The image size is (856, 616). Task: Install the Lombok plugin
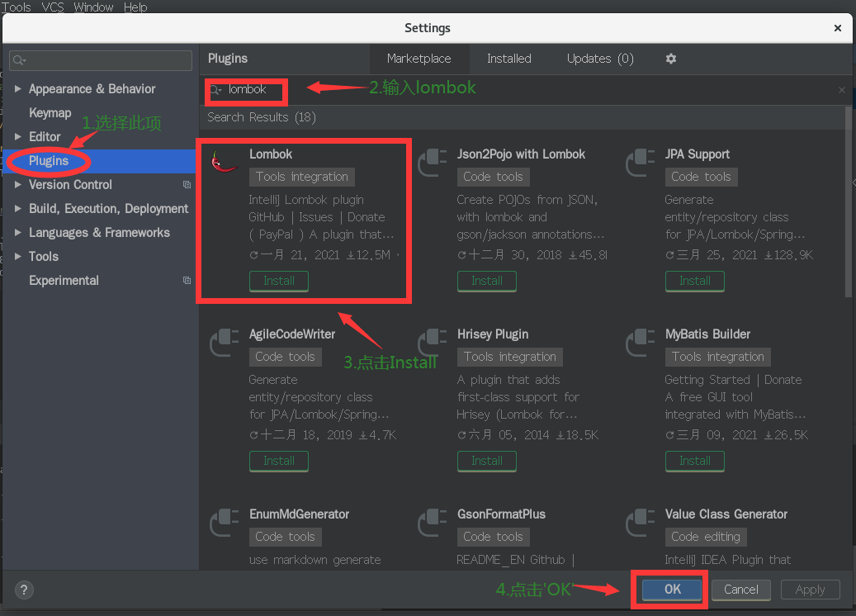[279, 281]
